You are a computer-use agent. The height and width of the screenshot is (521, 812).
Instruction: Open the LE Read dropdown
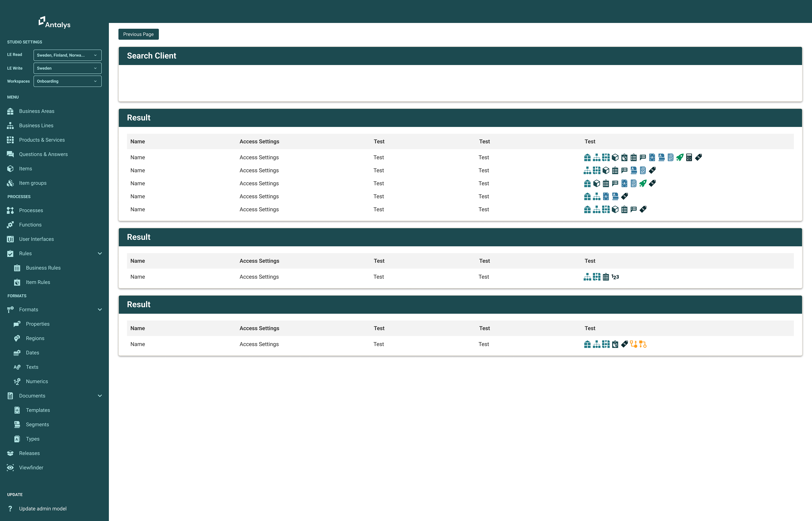tap(67, 55)
